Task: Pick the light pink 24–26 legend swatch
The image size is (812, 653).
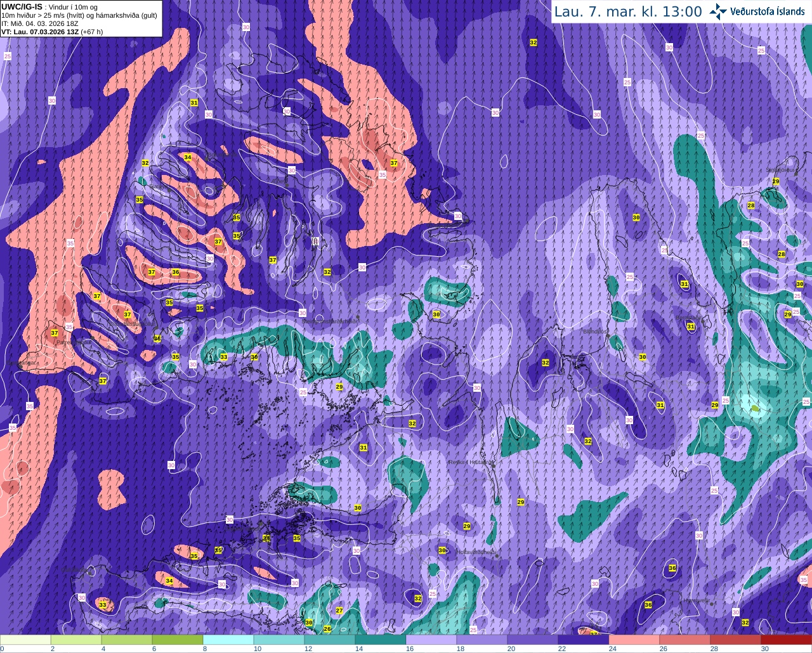Action: (634, 640)
